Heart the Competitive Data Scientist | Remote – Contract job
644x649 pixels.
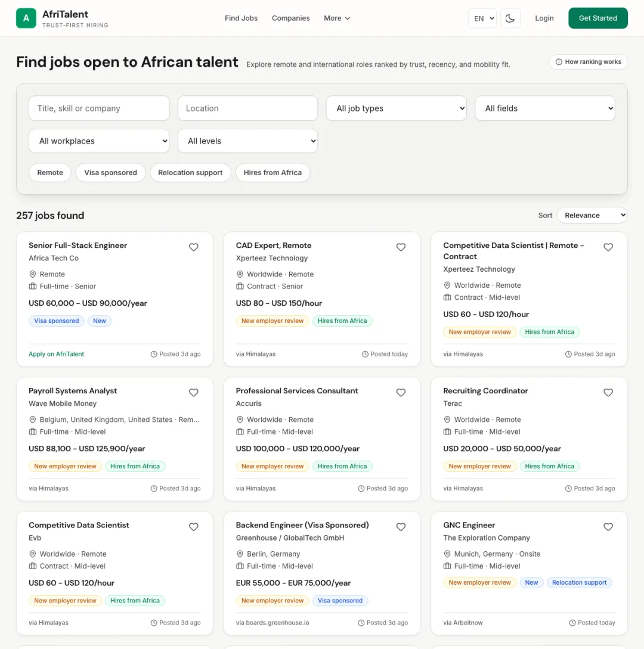click(608, 247)
